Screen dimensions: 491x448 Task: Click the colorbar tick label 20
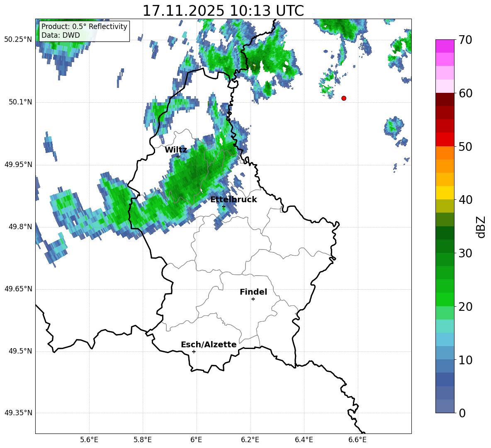coord(465,307)
